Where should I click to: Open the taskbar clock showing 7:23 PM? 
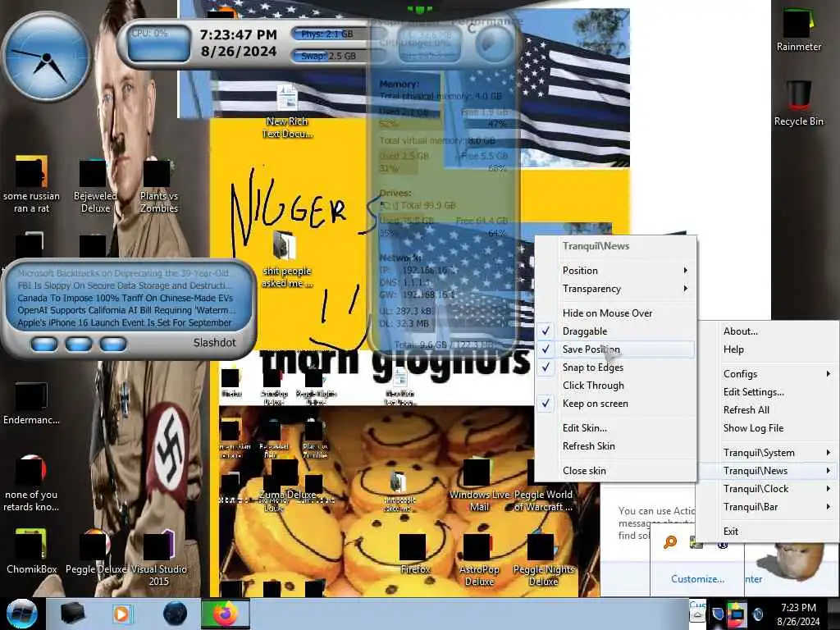click(798, 614)
